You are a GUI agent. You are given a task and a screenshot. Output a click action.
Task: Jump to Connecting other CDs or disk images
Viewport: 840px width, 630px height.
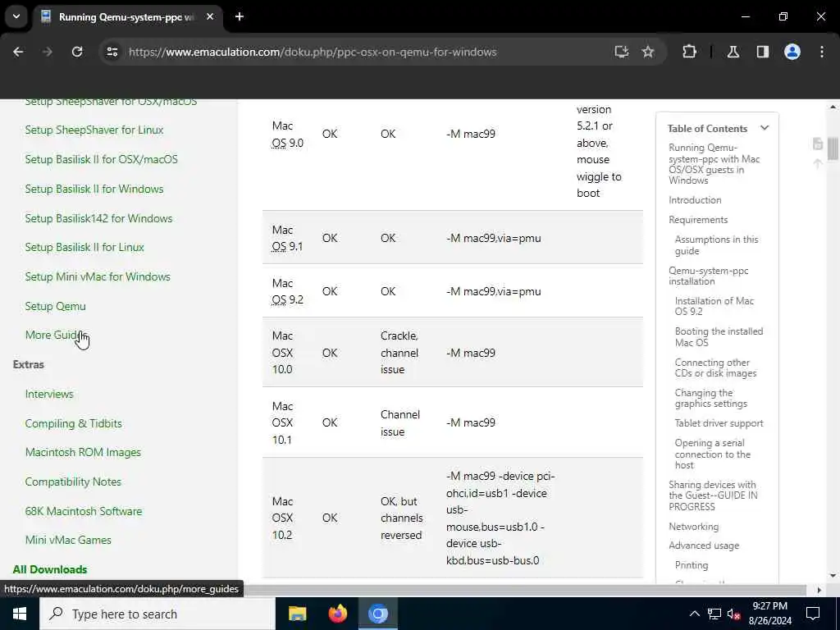coord(715,368)
